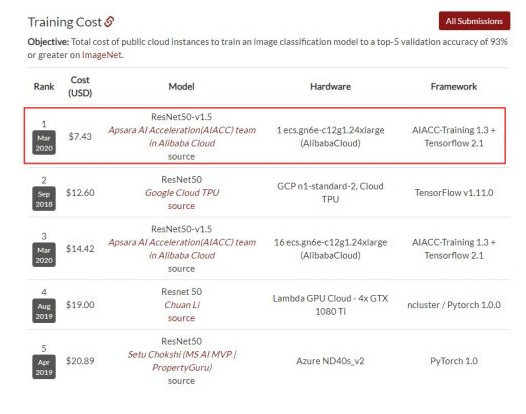Open the source link for the $20.89 entry
This screenshot has width=526, height=414.
click(x=181, y=381)
